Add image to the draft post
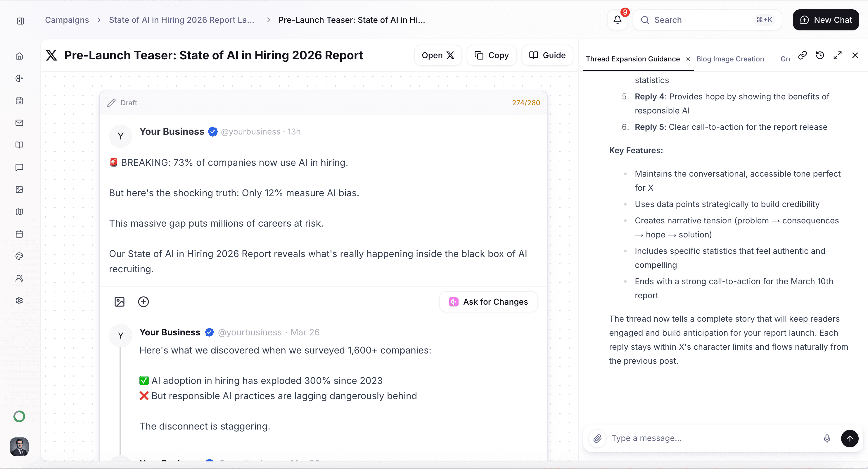The width and height of the screenshot is (868, 469). pos(120,302)
